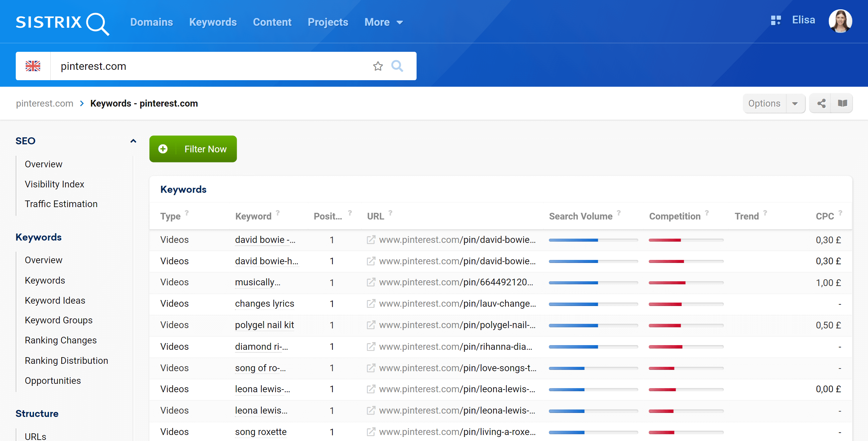
Task: Click help question mark next to URL column
Action: 390,213
